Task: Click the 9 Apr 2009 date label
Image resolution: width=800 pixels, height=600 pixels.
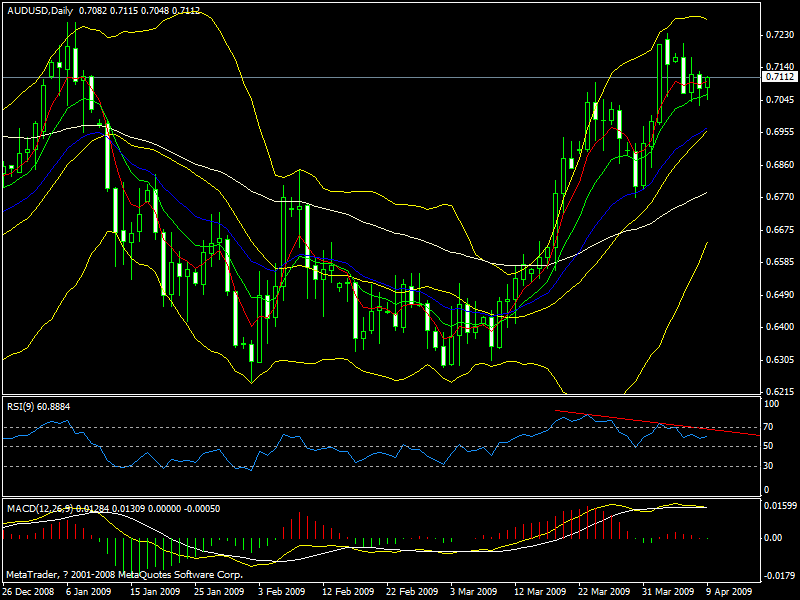Action: [x=729, y=591]
